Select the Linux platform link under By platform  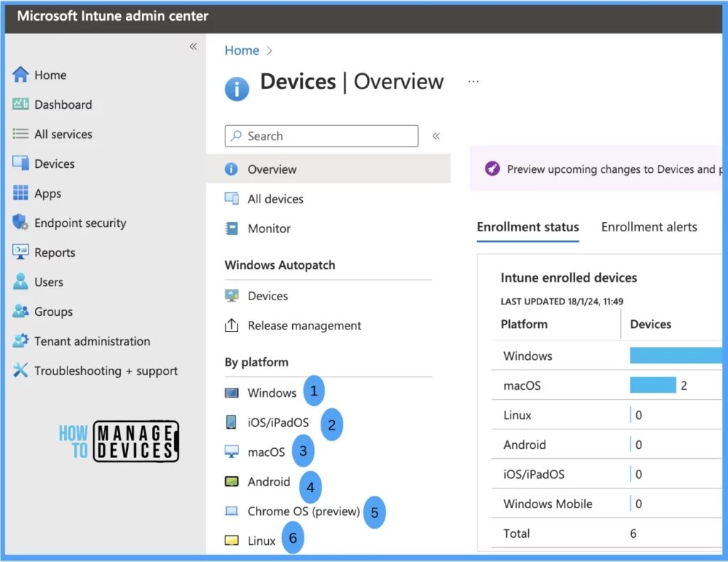click(262, 541)
